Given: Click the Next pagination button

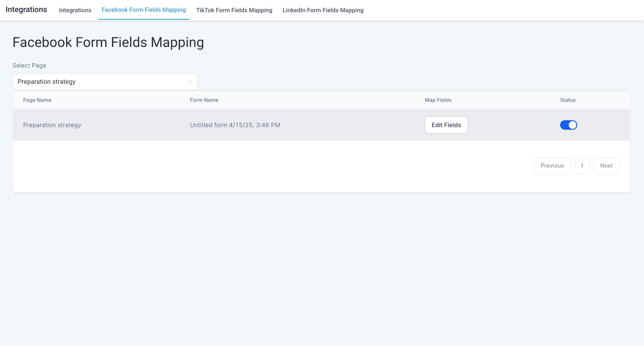Looking at the screenshot, I should [606, 166].
